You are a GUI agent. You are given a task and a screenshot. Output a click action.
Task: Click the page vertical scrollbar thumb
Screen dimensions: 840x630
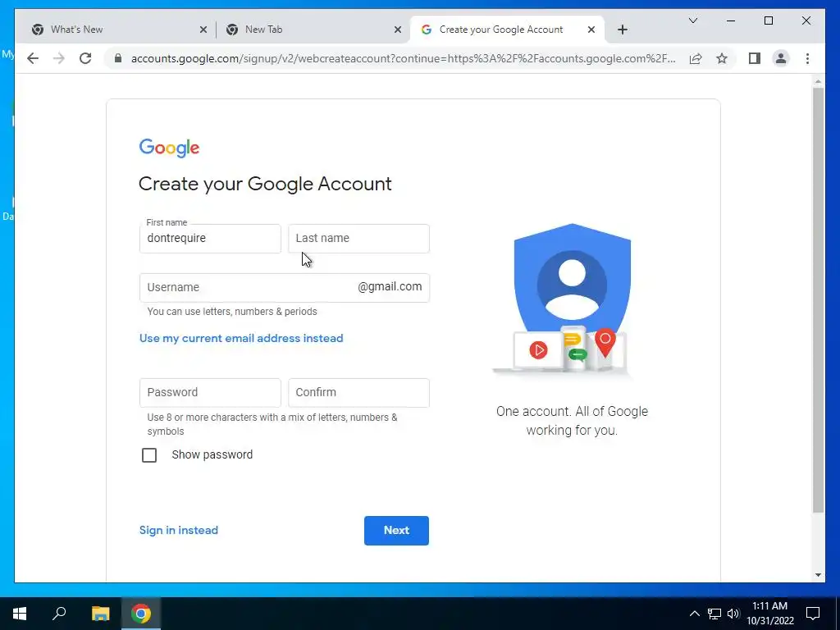pos(818,300)
